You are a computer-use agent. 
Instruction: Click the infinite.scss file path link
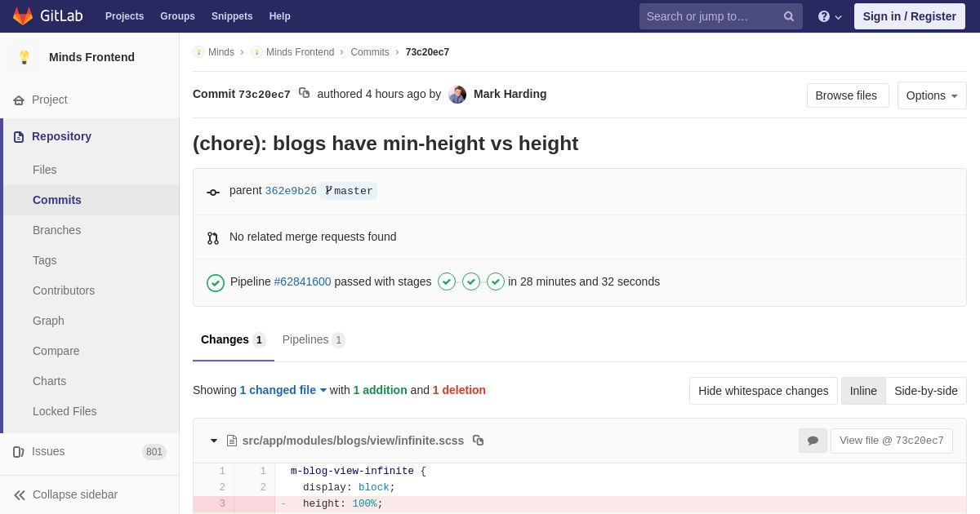[353, 441]
